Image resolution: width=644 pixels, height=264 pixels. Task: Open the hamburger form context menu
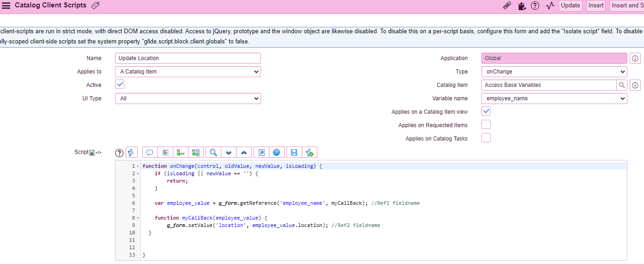[x=6, y=6]
